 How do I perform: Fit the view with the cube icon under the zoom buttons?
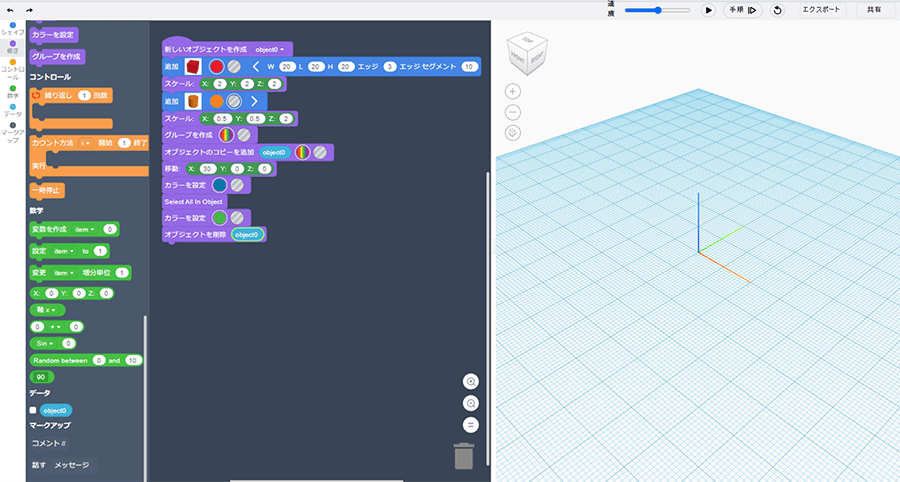coord(513,133)
